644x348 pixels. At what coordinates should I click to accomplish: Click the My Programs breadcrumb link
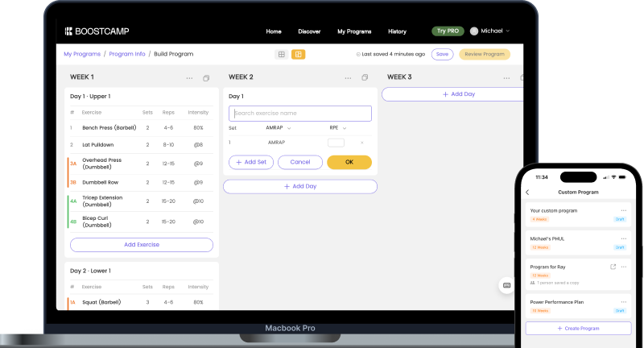pyautogui.click(x=82, y=54)
